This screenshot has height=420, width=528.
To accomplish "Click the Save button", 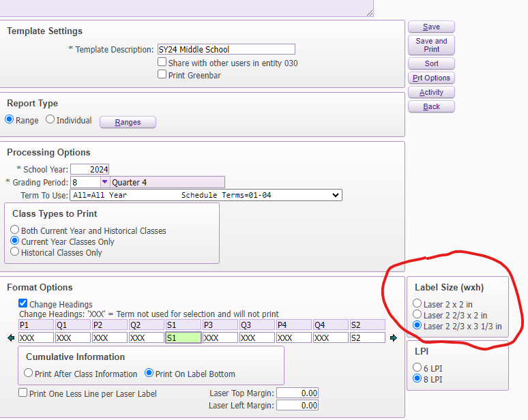I will tap(431, 27).
